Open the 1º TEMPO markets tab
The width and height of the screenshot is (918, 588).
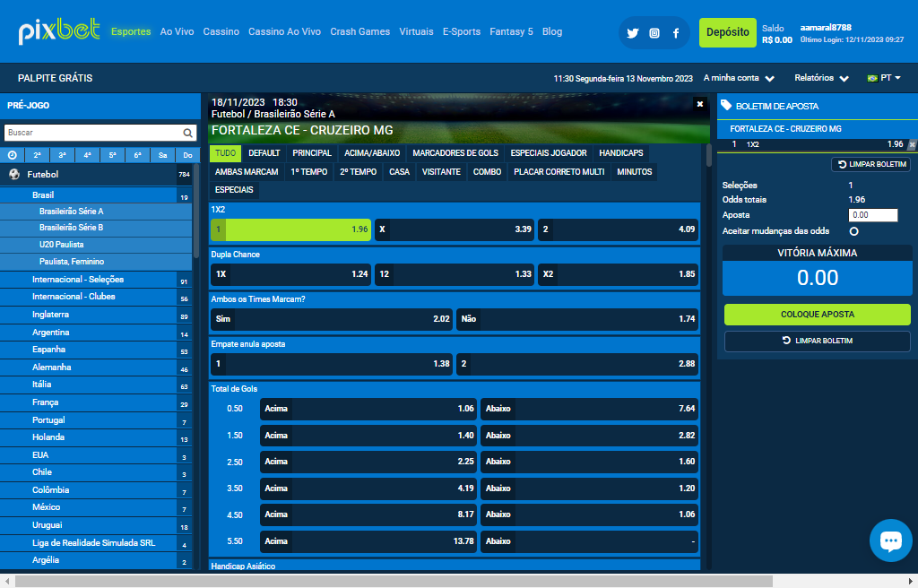click(309, 172)
